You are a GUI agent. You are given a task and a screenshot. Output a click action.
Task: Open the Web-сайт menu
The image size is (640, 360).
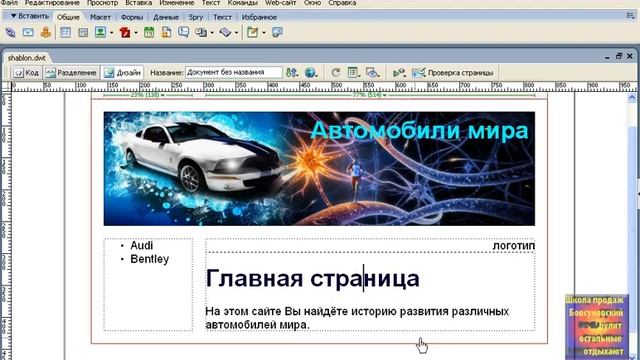[x=280, y=3]
